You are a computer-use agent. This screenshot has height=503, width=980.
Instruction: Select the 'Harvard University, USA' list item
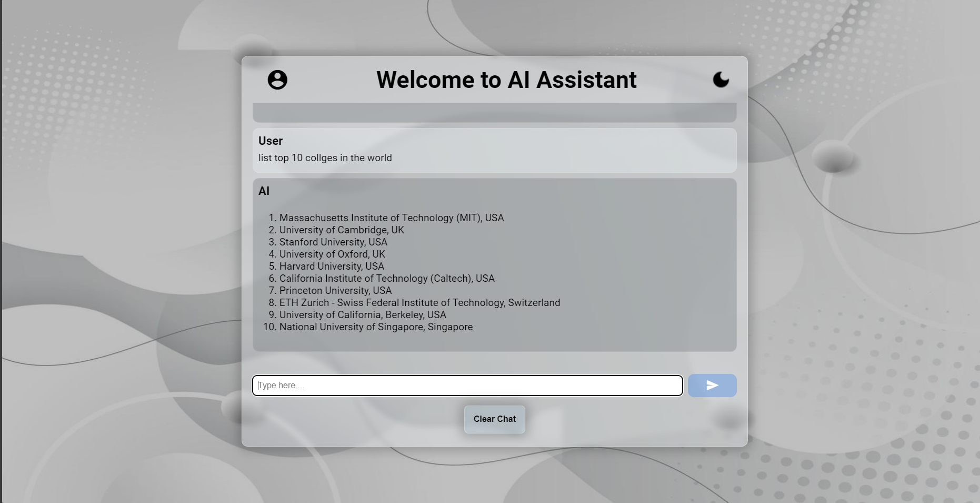pyautogui.click(x=332, y=267)
